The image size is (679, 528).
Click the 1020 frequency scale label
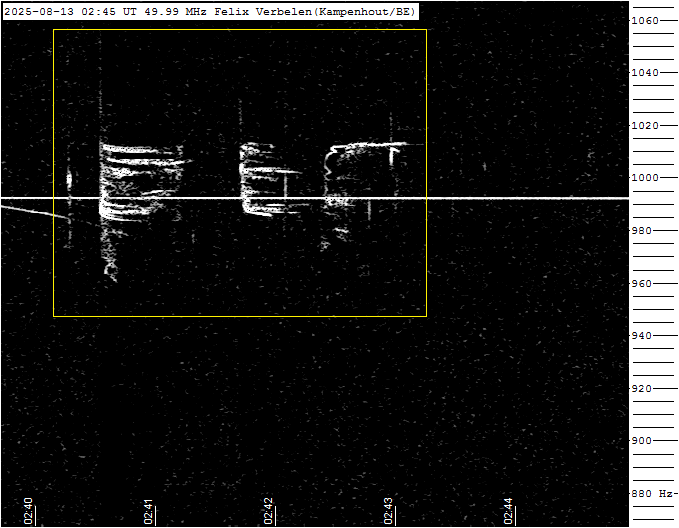(645, 126)
